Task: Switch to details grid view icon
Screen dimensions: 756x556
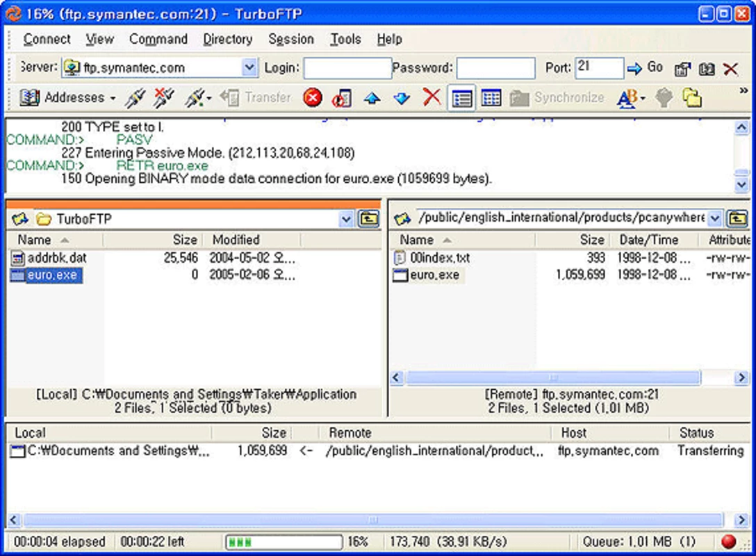Action: [x=491, y=99]
